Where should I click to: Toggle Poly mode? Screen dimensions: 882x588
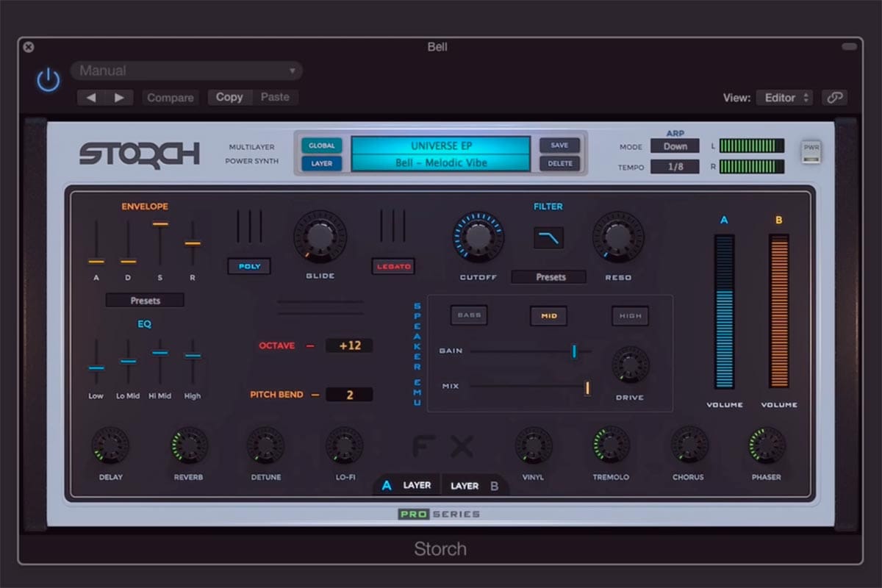tap(249, 266)
